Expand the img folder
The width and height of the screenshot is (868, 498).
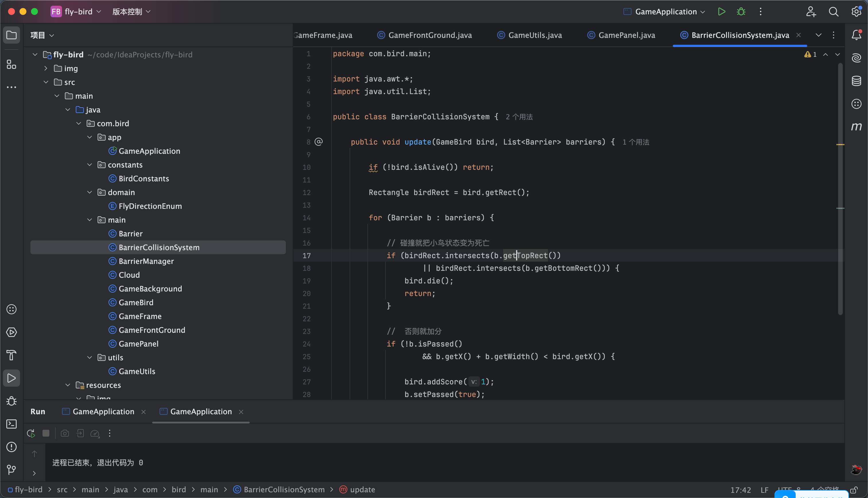pyautogui.click(x=46, y=68)
